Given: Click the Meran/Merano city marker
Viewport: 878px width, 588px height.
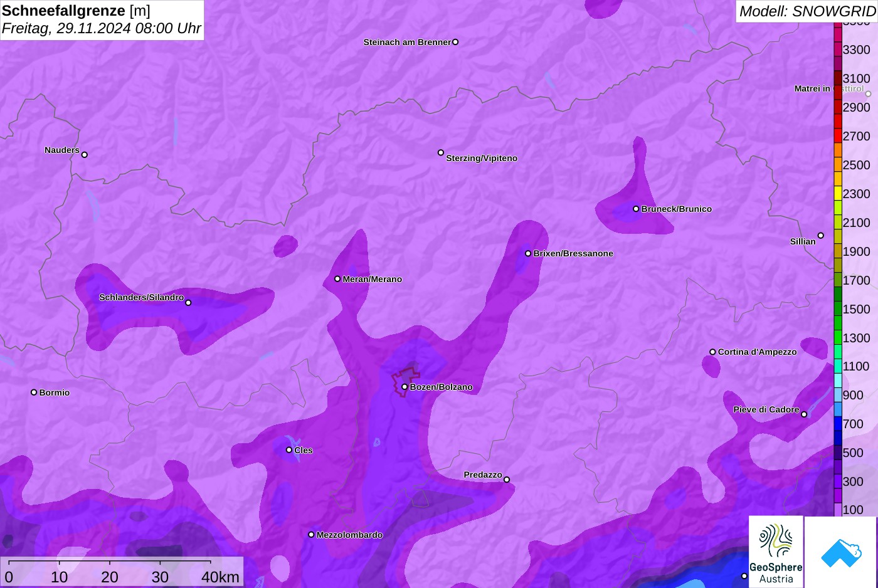Looking at the screenshot, I should tap(337, 279).
